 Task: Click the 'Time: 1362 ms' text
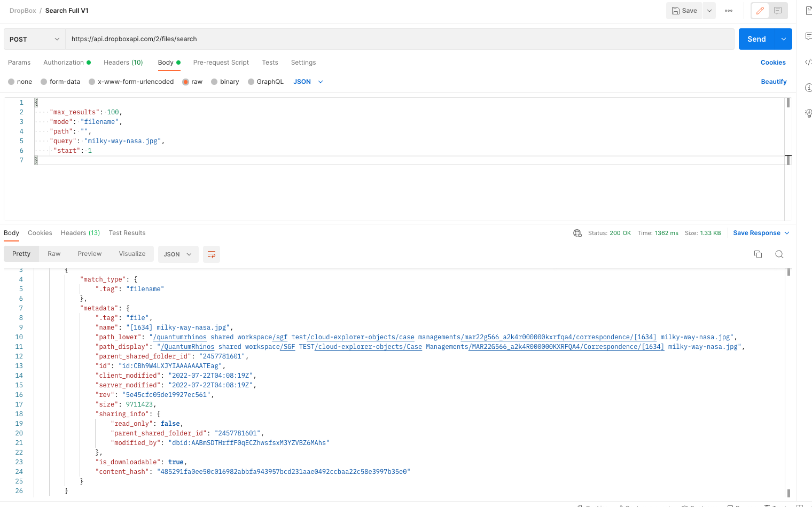click(658, 233)
